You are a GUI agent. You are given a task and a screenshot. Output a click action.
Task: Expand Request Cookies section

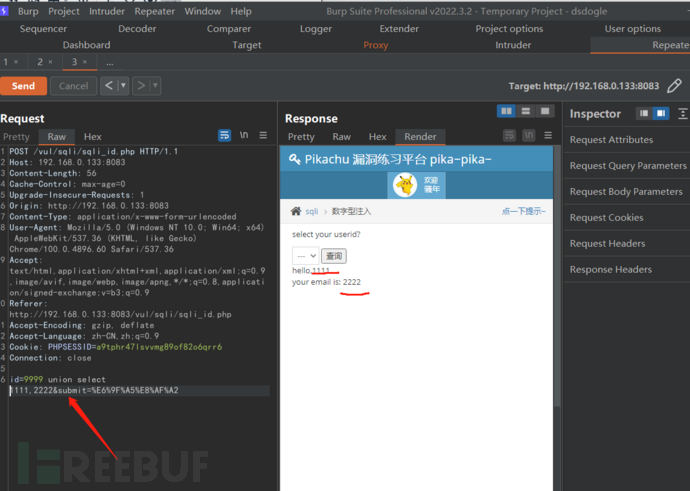(x=627, y=218)
